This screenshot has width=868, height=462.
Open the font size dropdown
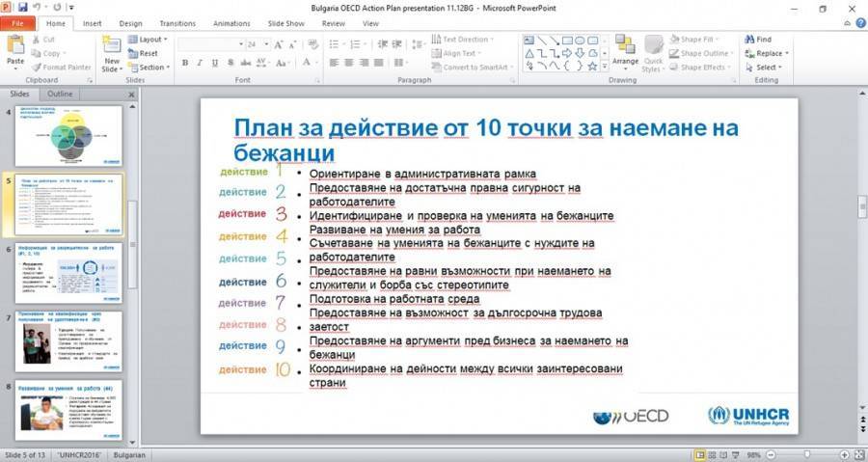pyautogui.click(x=265, y=44)
